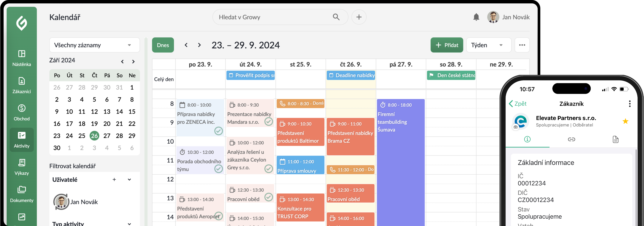Go to Zákazníci section
This screenshot has width=644, height=226.
coord(22,85)
